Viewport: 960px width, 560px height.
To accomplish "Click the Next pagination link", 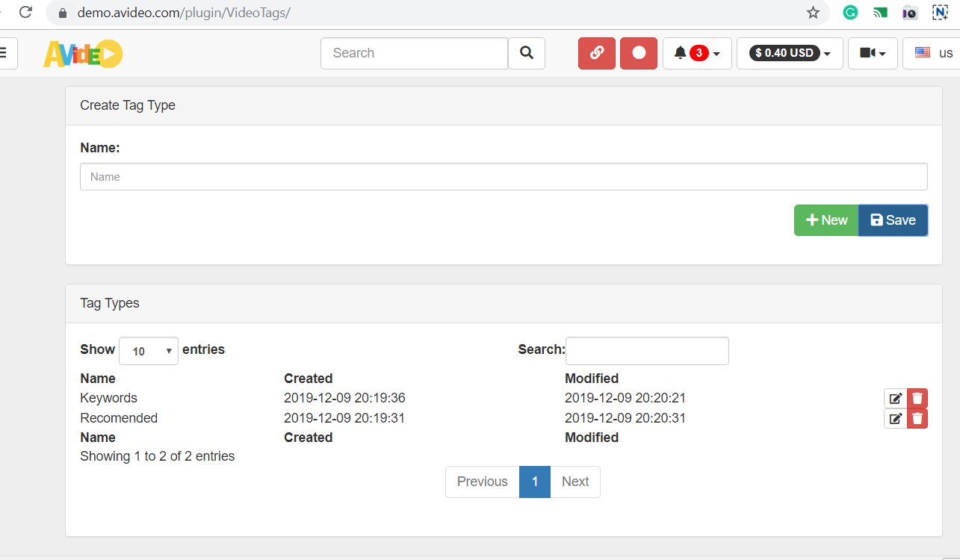I will [x=575, y=482].
